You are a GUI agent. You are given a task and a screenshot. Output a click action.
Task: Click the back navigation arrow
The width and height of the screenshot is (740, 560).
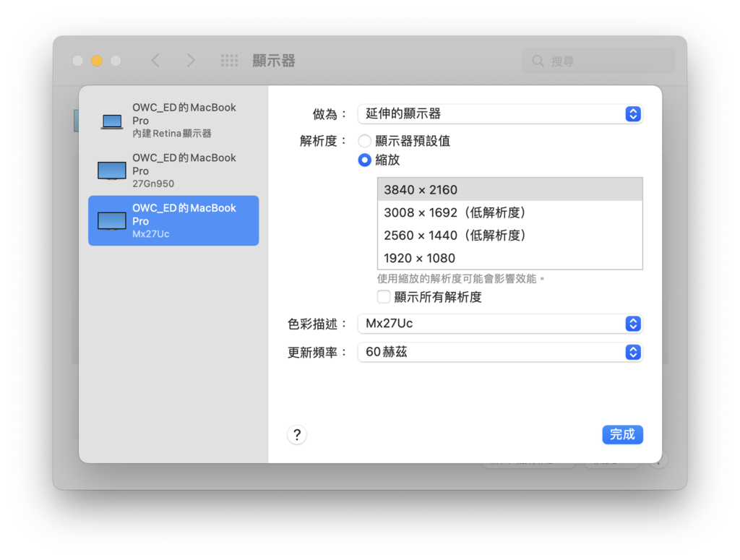tap(155, 61)
